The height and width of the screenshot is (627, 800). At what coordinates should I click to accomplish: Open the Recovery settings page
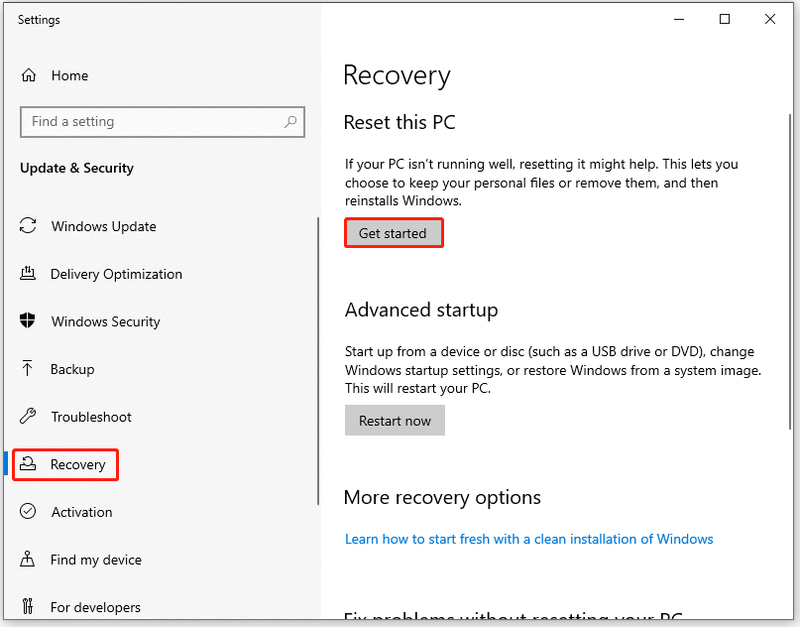click(x=65, y=464)
